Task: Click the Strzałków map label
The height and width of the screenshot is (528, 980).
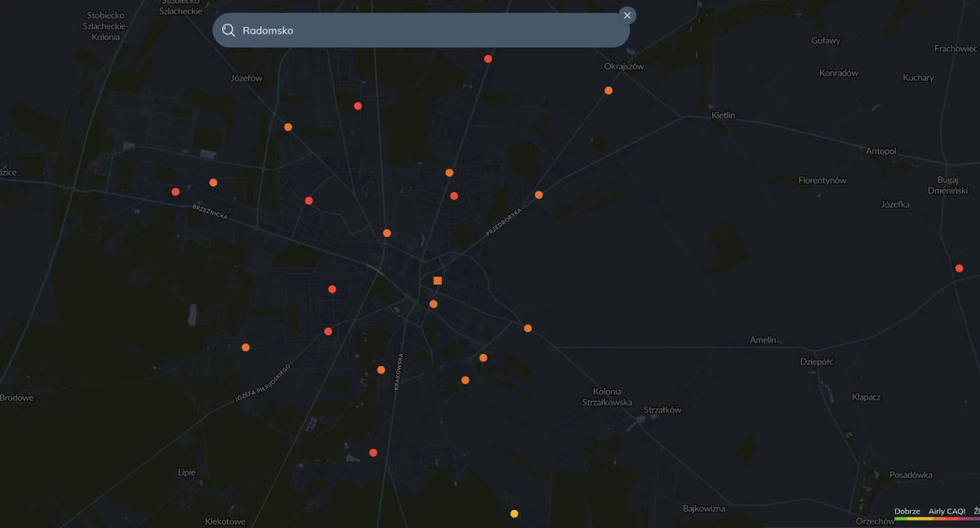Action: click(x=662, y=410)
